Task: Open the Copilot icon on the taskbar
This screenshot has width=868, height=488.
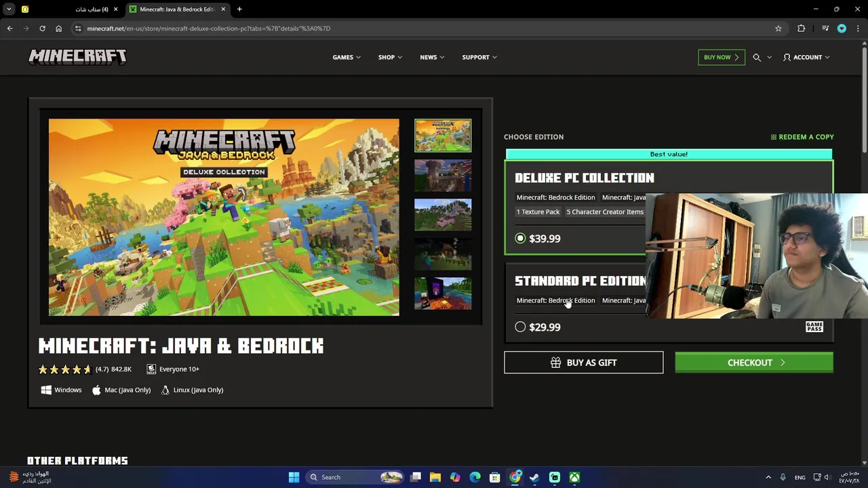Action: pos(455,477)
